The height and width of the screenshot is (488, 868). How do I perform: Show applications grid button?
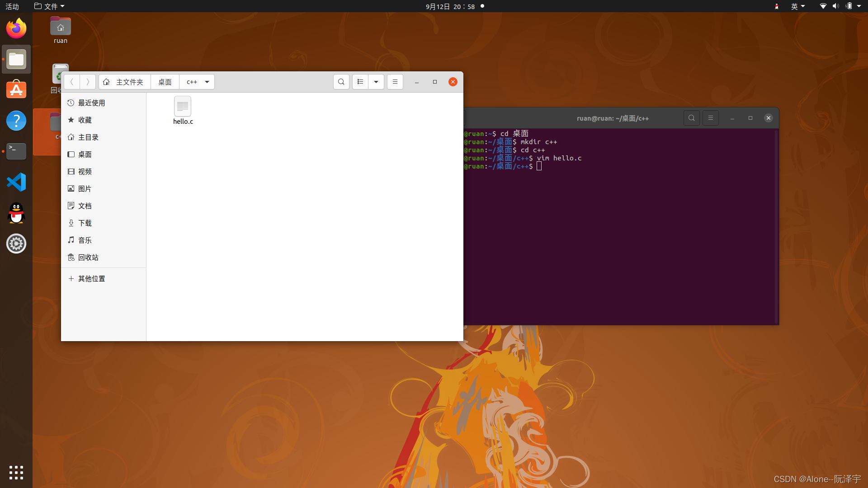(16, 473)
